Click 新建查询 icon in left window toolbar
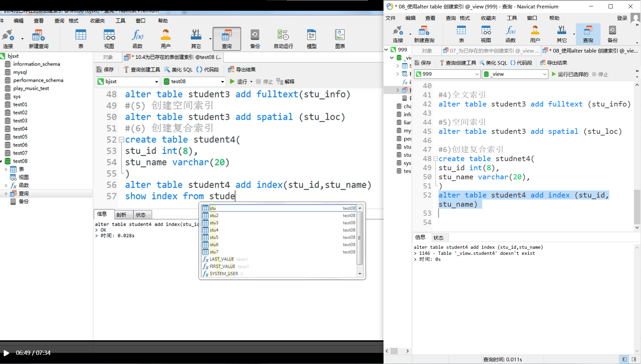Screen dimensions: 641x364 [x=38, y=39]
